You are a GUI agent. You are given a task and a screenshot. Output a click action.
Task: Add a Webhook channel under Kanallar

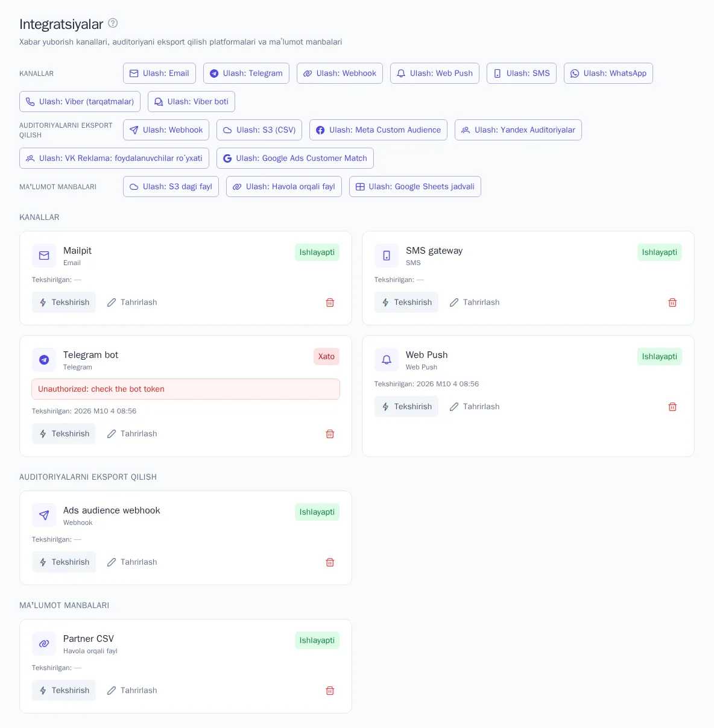340,74
